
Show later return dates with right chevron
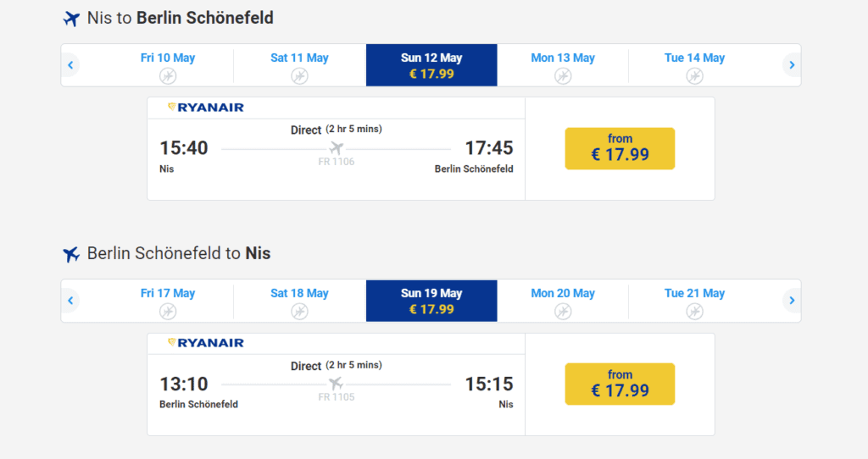coord(793,301)
